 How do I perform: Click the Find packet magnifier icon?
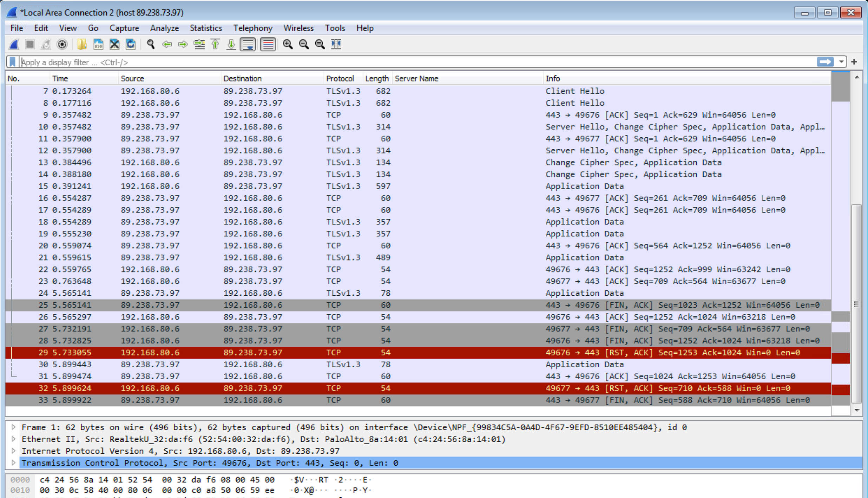tap(151, 45)
